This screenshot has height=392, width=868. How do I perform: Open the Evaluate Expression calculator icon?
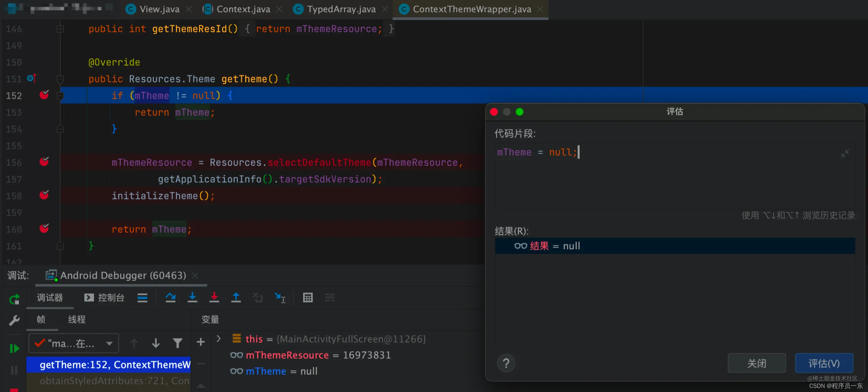pos(308,298)
